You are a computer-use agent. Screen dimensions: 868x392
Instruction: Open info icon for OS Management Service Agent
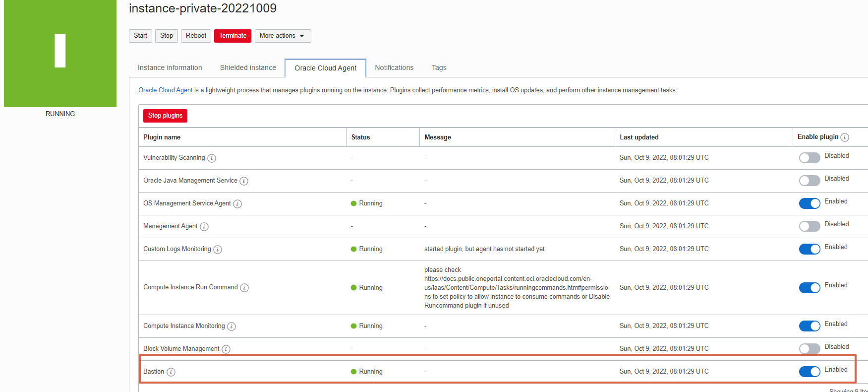click(237, 204)
